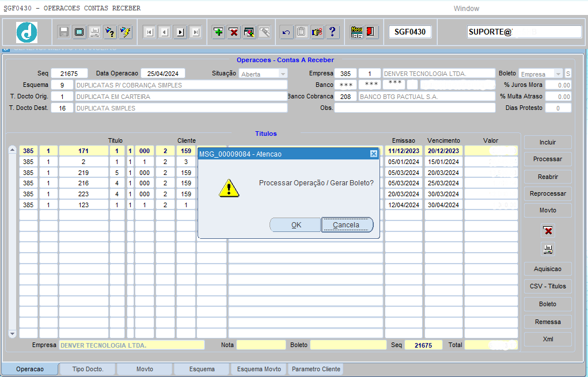Viewport: 588px width, 377px height.
Task: Click the clipboard paste toolbar icon
Action: [x=302, y=32]
